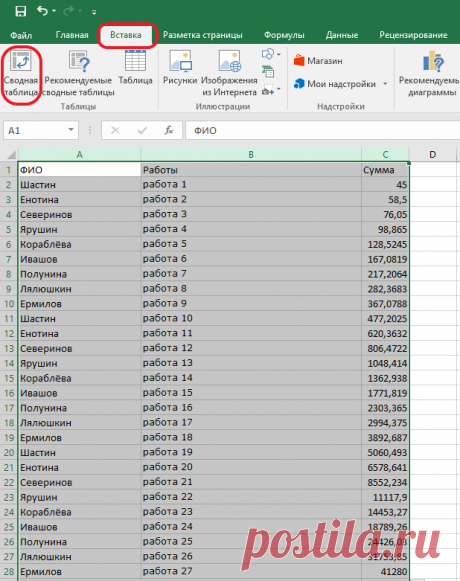Cancel formula entry with the X icon
The width and height of the screenshot is (460, 581).
115,130
